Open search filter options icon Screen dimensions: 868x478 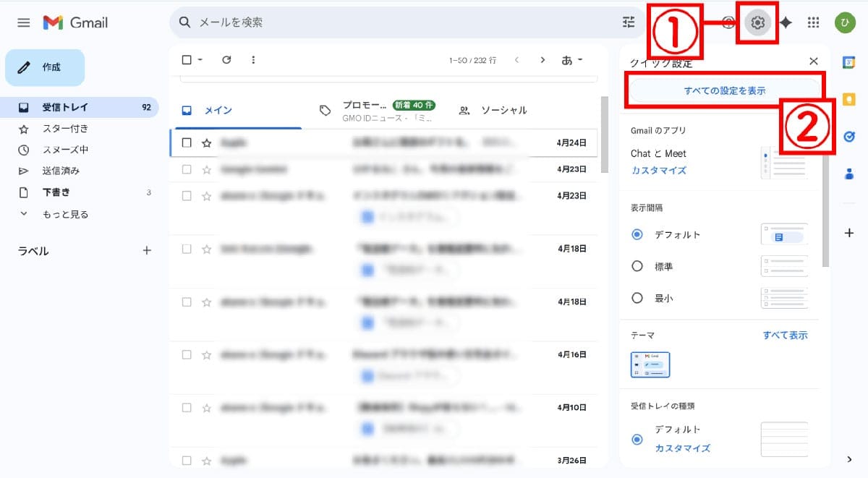pos(629,22)
